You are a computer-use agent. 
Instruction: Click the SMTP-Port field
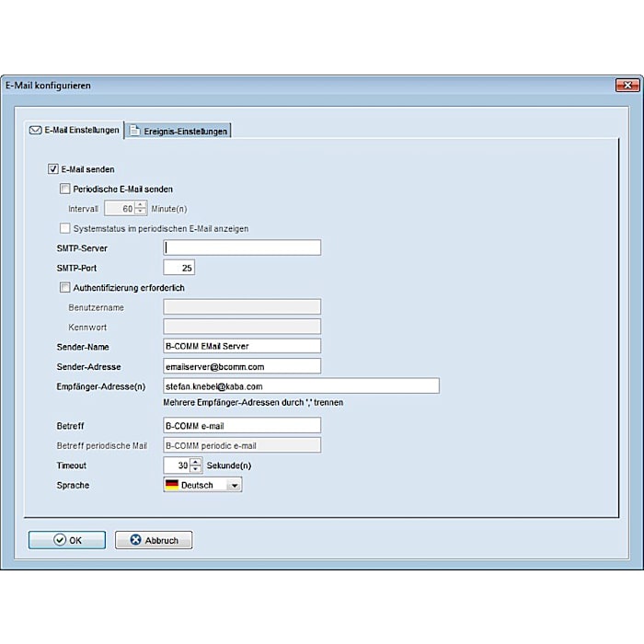click(x=178, y=268)
